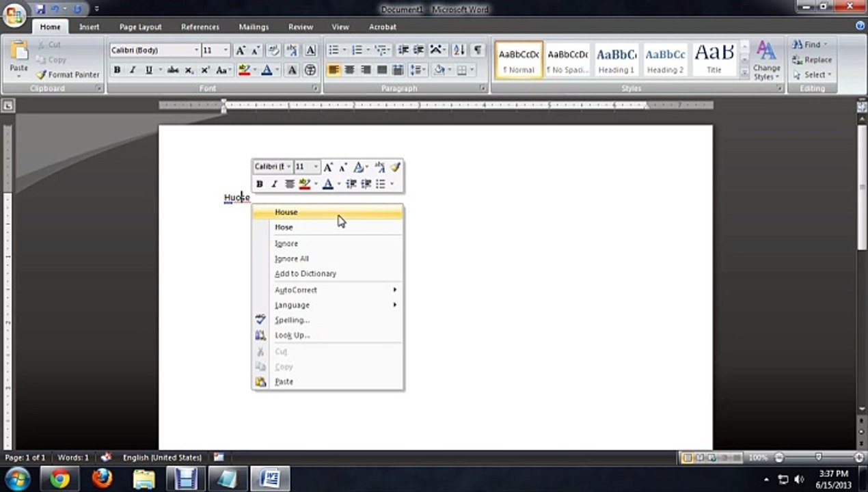Apply superscript formatting
This screenshot has width=868, height=492.
(x=204, y=70)
